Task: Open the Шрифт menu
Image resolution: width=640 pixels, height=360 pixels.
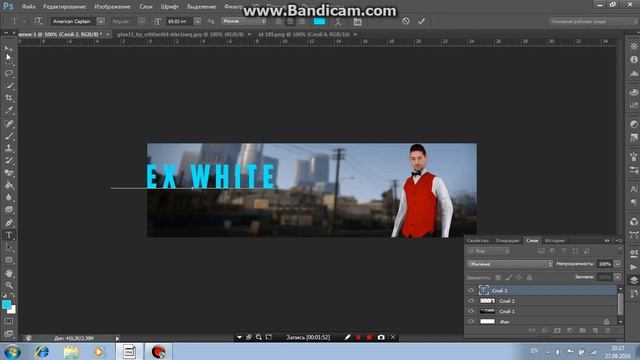Action: (x=169, y=7)
